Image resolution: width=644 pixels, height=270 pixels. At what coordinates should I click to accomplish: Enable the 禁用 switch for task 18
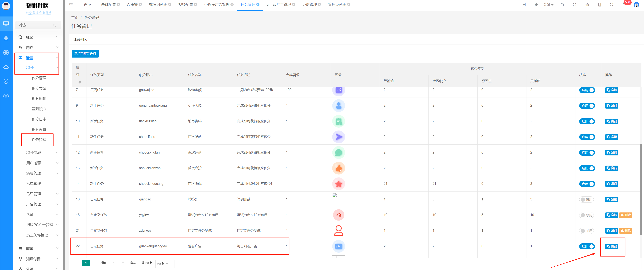[586, 215]
